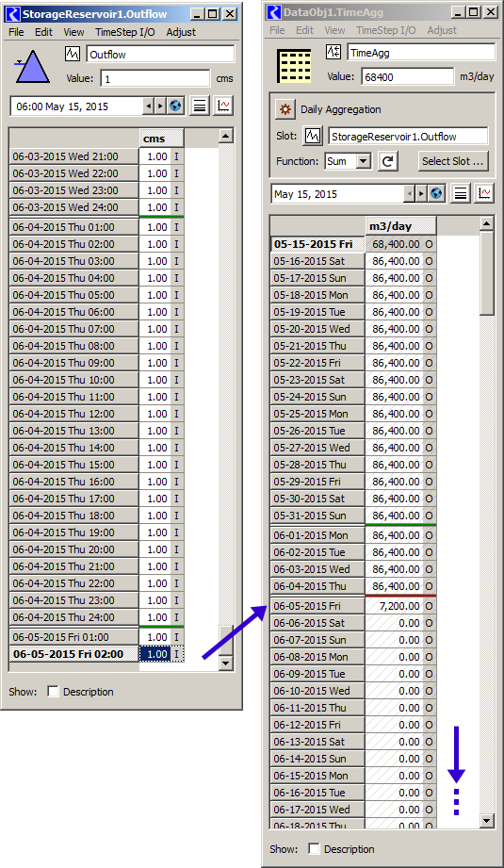
Task: Click the Outflow Value input field
Action: (x=154, y=79)
